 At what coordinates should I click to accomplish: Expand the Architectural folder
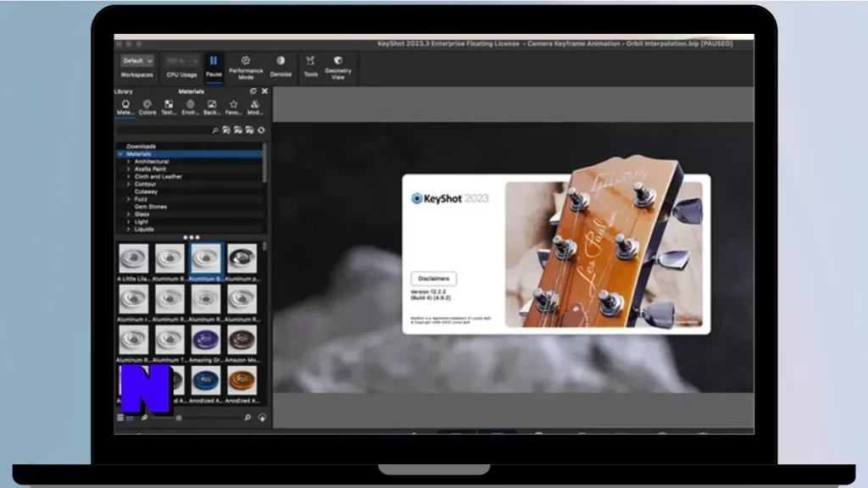[129, 162]
